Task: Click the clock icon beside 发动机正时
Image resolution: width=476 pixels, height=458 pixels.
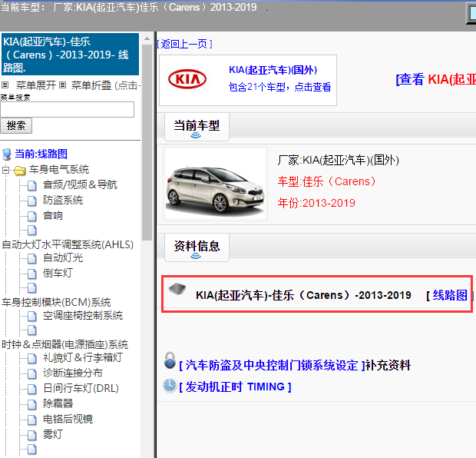Action: point(170,385)
